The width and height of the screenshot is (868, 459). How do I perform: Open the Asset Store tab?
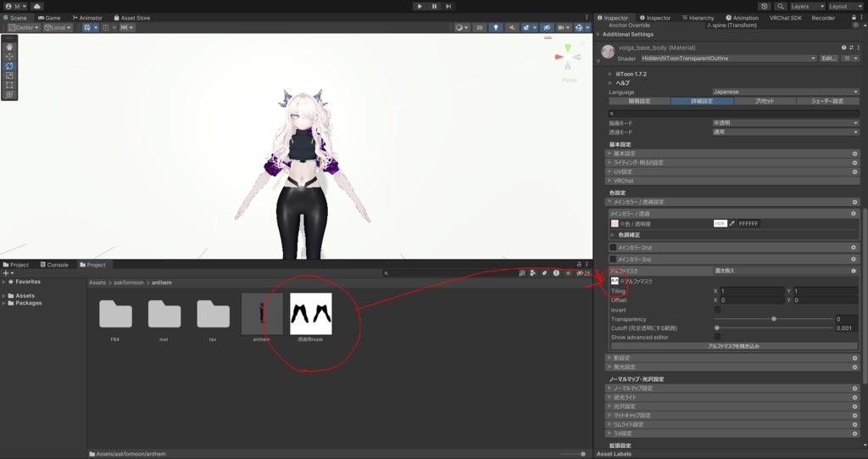(131, 18)
